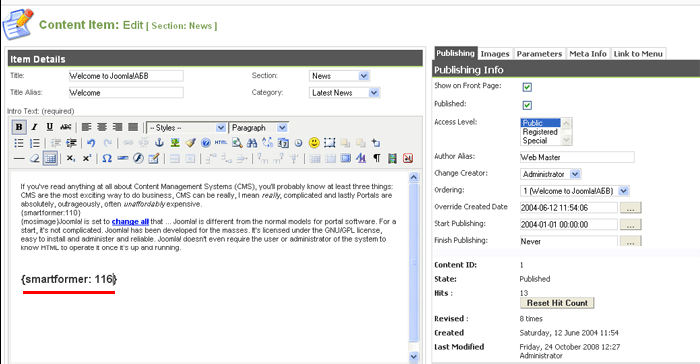
Task: Switch to the Publishing tab
Action: tap(455, 53)
